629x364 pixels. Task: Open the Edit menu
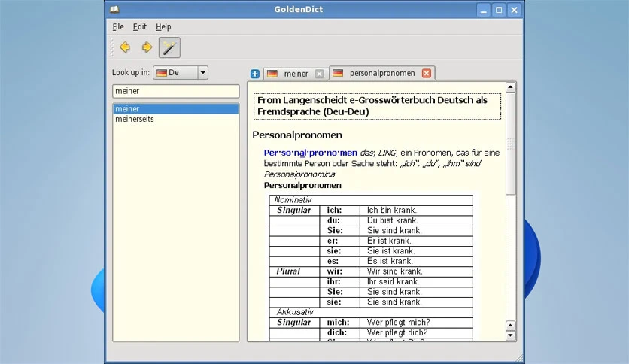click(x=140, y=26)
